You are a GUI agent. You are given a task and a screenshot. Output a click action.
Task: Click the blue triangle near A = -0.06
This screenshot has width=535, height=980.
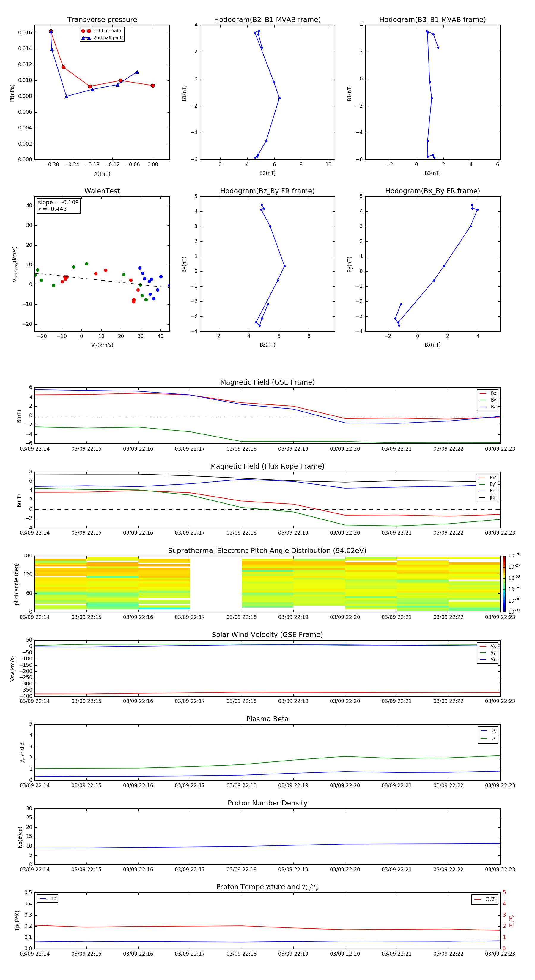137,72
